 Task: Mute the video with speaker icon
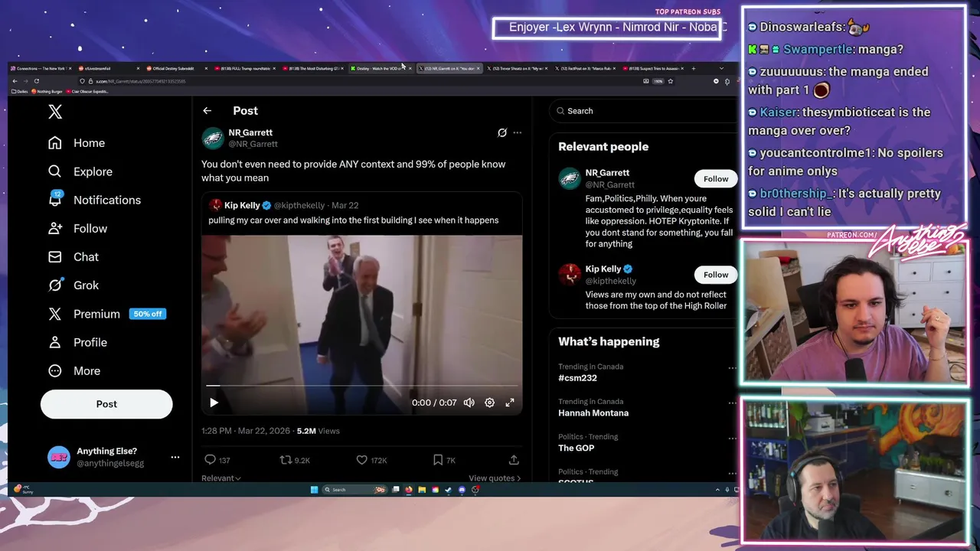click(x=469, y=403)
